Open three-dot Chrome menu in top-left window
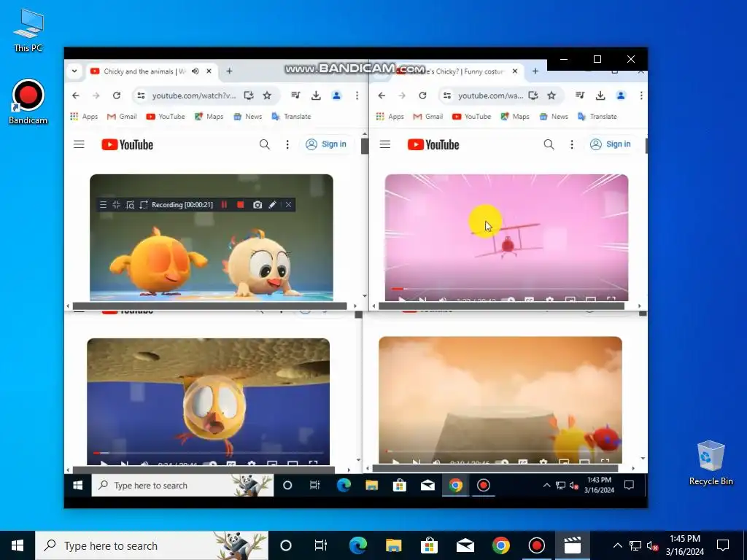The image size is (747, 560). pos(357,96)
